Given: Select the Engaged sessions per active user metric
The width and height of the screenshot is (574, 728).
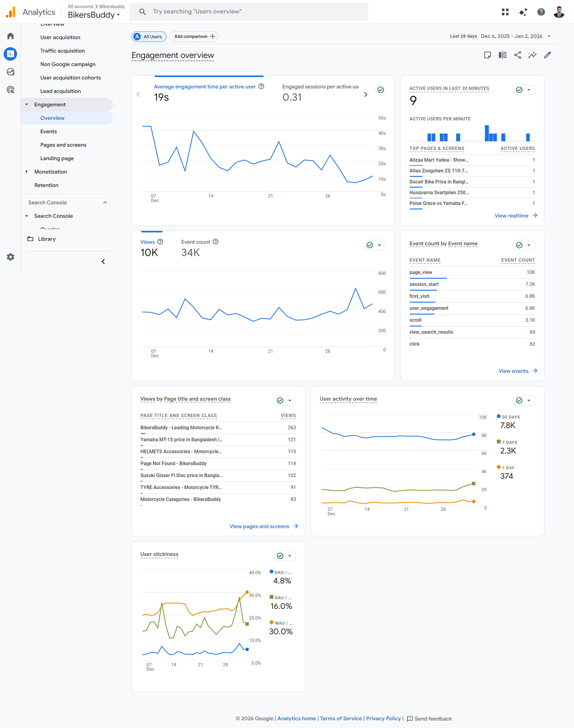Looking at the screenshot, I should point(320,87).
